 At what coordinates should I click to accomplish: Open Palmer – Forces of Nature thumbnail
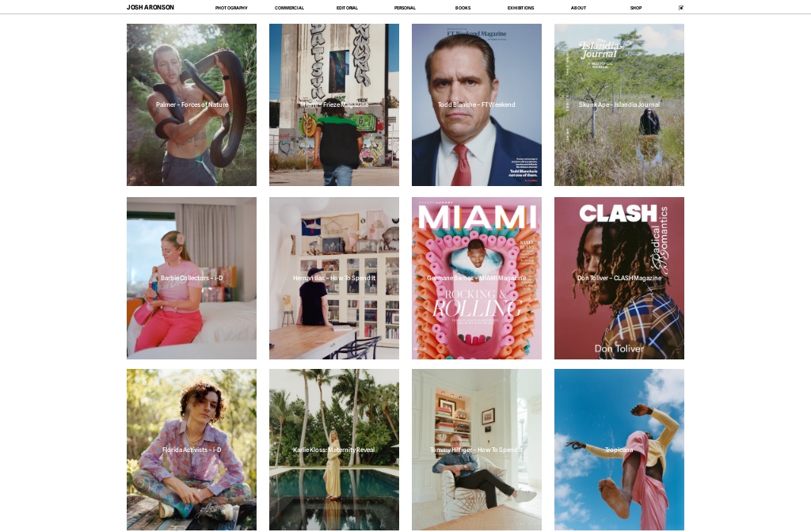pos(192,105)
